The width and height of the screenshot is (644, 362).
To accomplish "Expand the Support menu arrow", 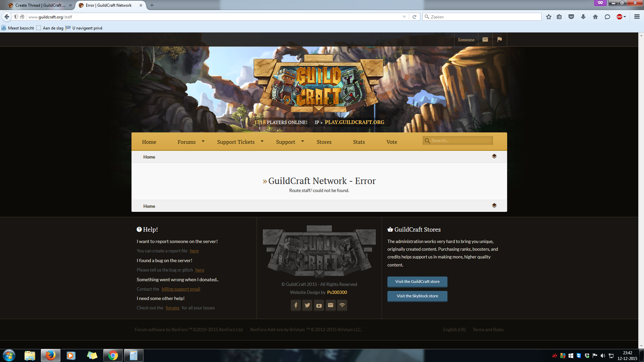I will [x=303, y=141].
